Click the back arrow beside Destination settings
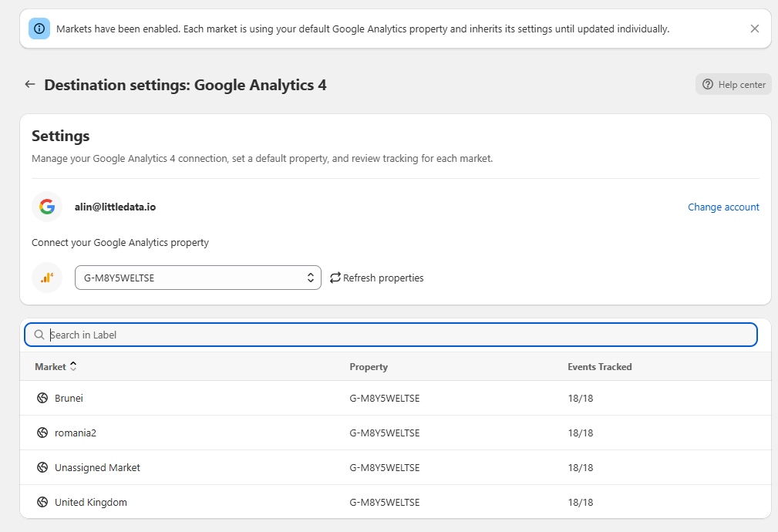This screenshot has height=532, width=778. tap(30, 85)
